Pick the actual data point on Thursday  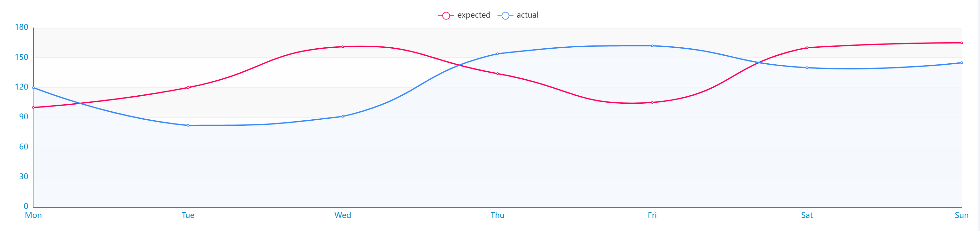coord(497,54)
